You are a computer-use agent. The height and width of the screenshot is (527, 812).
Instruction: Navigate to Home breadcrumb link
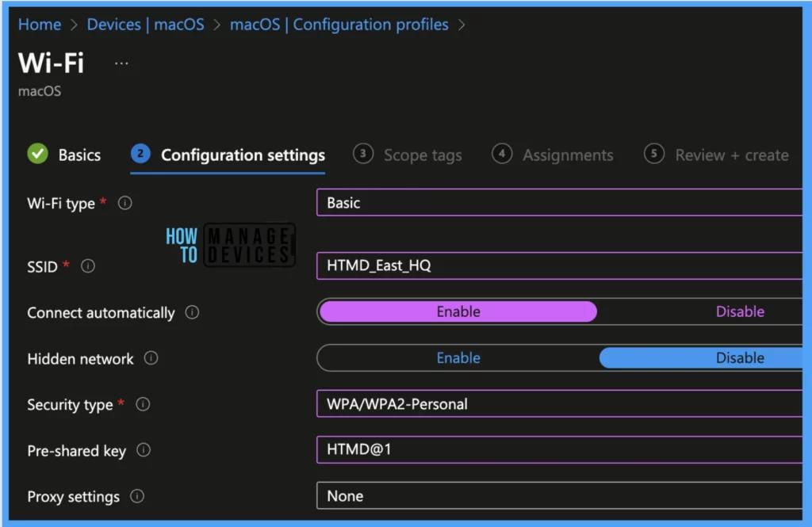click(40, 25)
